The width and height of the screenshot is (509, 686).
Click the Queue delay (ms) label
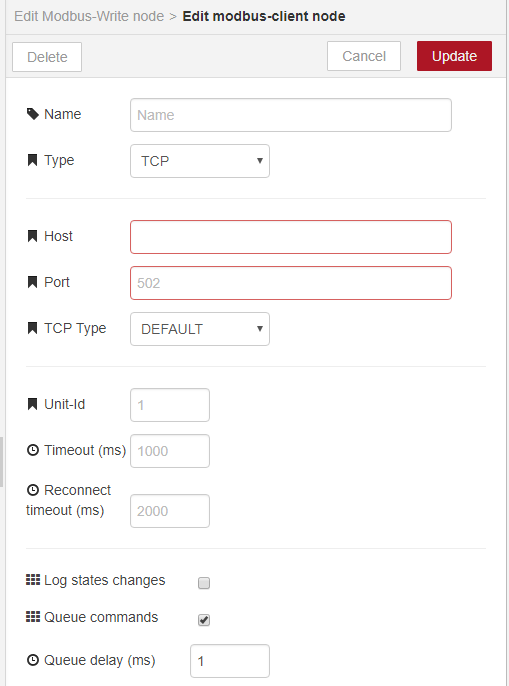pyautogui.click(x=100, y=660)
